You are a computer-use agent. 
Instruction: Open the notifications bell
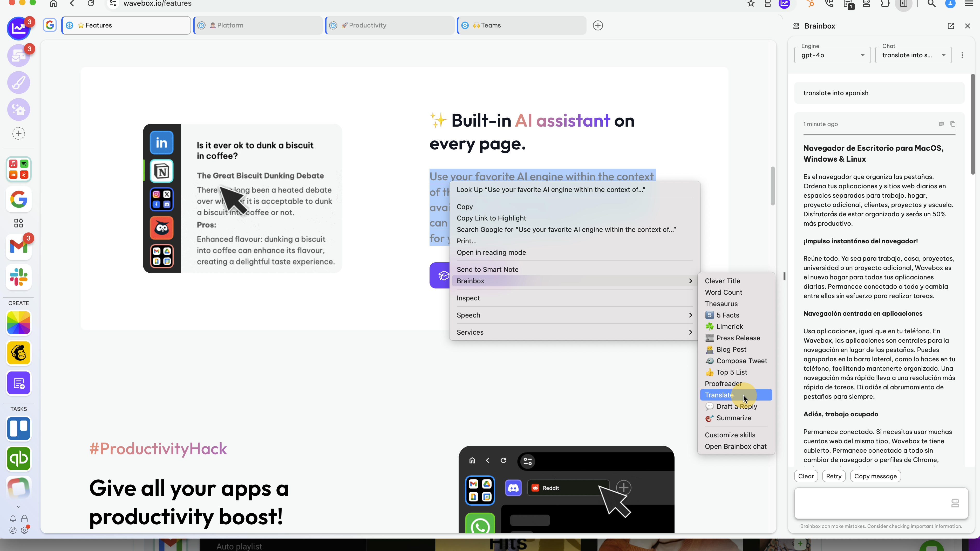click(x=13, y=519)
